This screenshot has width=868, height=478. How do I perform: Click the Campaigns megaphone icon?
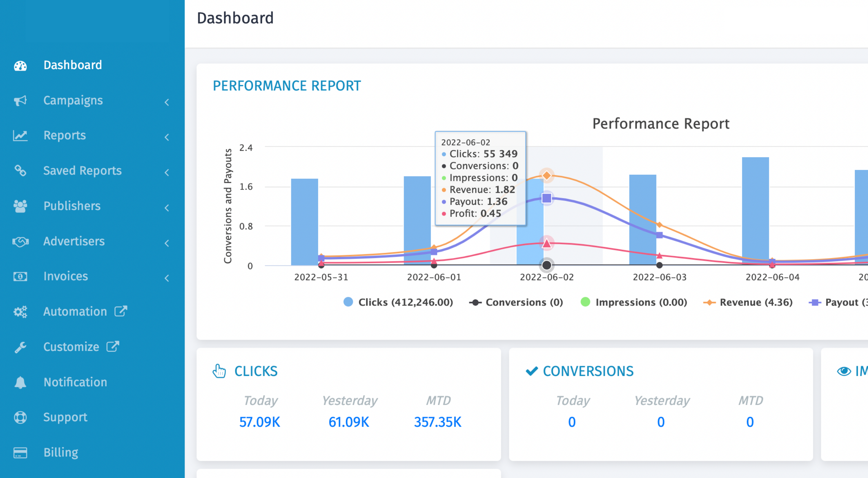click(x=20, y=100)
